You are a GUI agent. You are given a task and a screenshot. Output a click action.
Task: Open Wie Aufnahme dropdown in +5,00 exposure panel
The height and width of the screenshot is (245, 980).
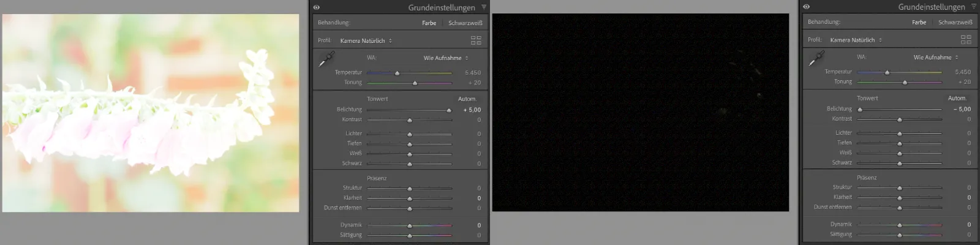[x=446, y=58]
